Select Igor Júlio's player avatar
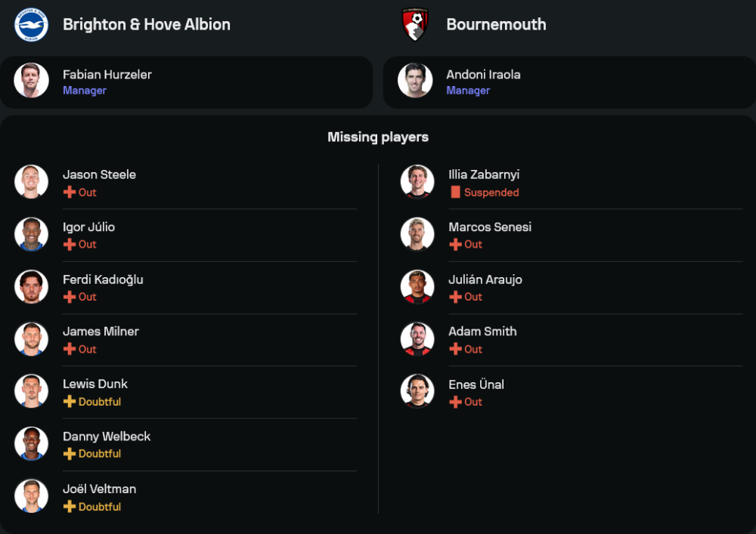This screenshot has width=756, height=534. (31, 234)
